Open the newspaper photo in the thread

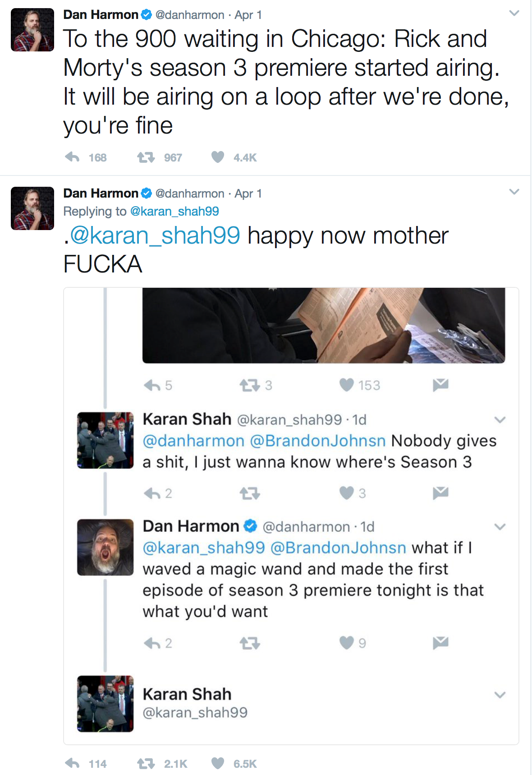pos(323,325)
